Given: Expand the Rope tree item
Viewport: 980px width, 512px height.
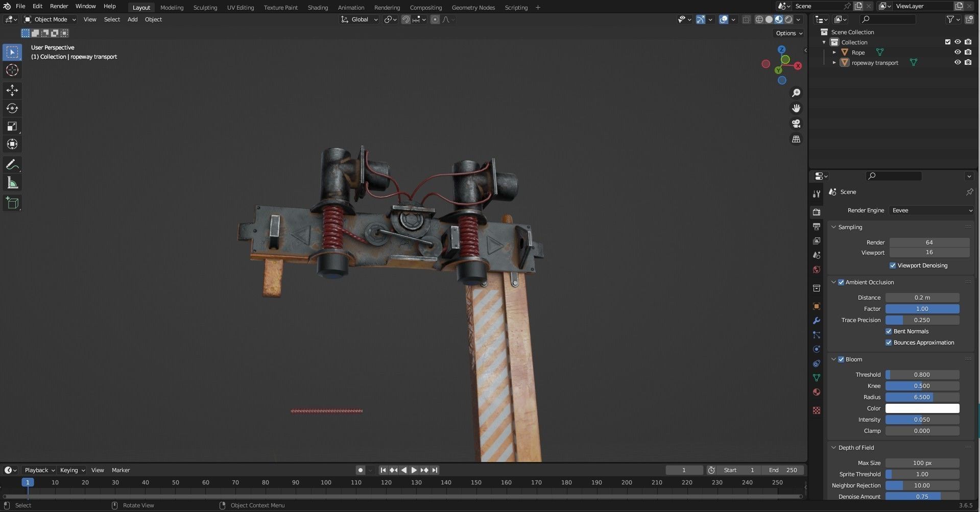Looking at the screenshot, I should coord(834,53).
